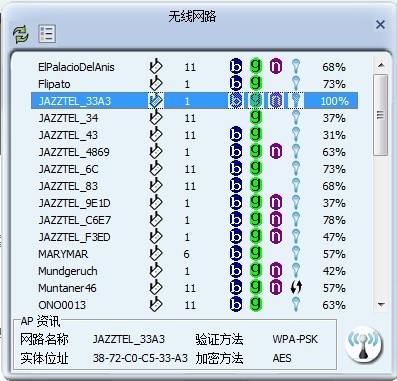Click the security key icon for Flipato
This screenshot has height=381, width=397.
(x=296, y=83)
